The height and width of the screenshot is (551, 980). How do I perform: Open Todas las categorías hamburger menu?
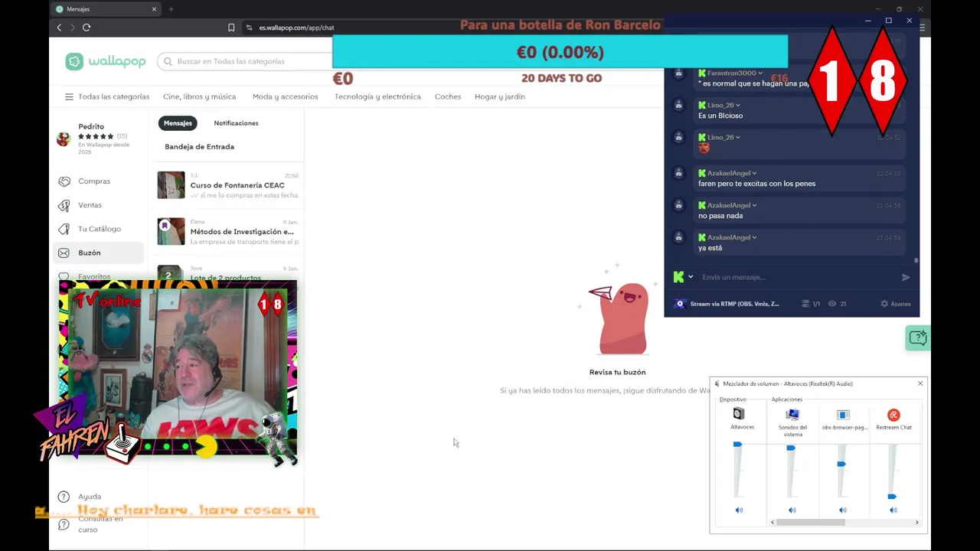[x=69, y=97]
